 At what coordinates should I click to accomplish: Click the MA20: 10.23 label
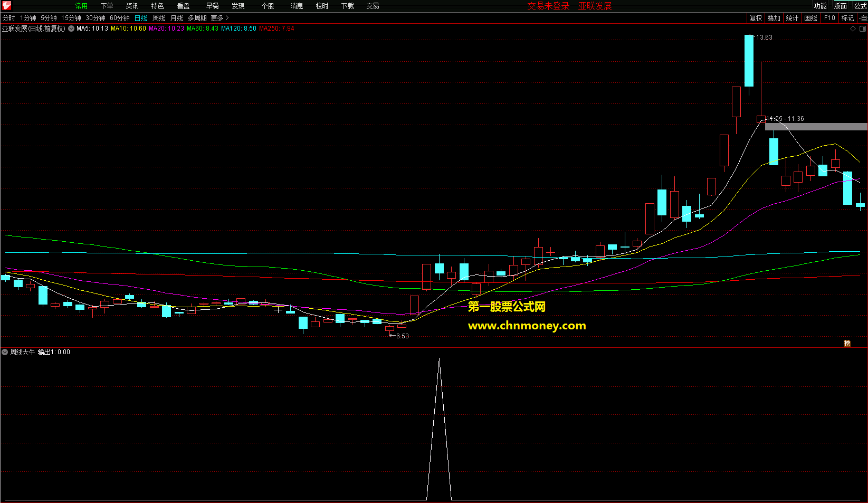click(166, 29)
